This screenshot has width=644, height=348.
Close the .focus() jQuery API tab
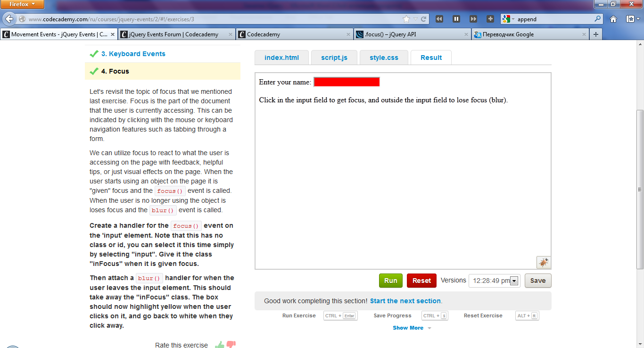click(x=466, y=34)
